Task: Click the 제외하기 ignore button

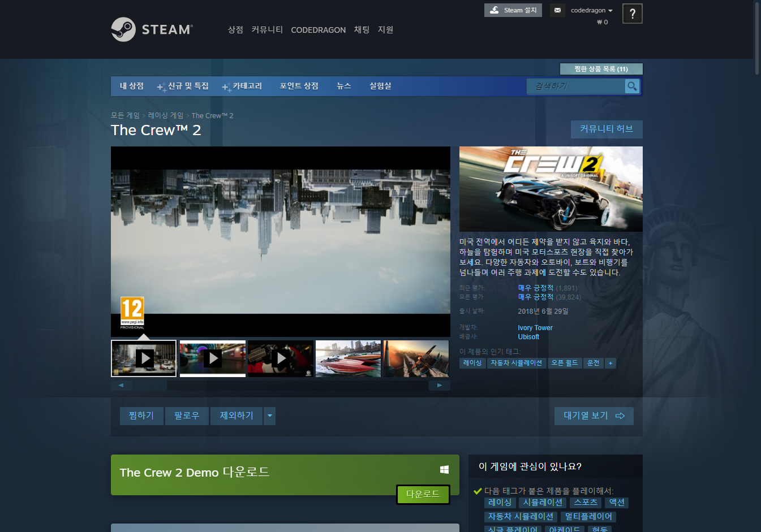Action: 237,416
